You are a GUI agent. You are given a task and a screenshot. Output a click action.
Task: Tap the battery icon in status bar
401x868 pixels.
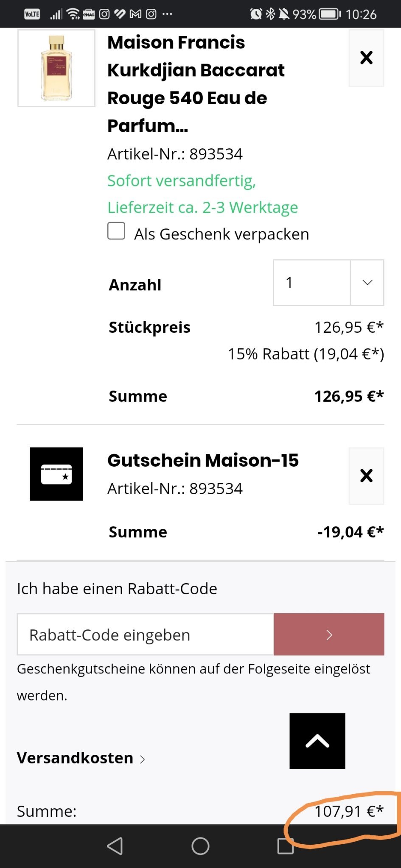pos(330,14)
